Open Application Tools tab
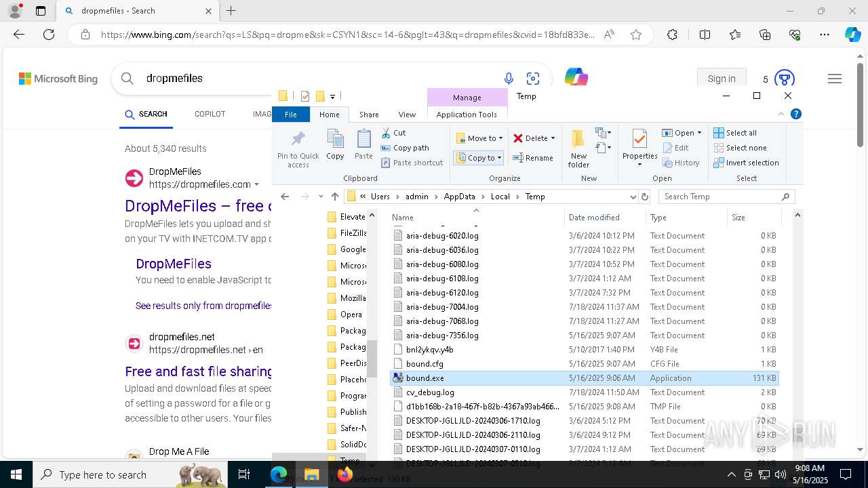 (467, 115)
